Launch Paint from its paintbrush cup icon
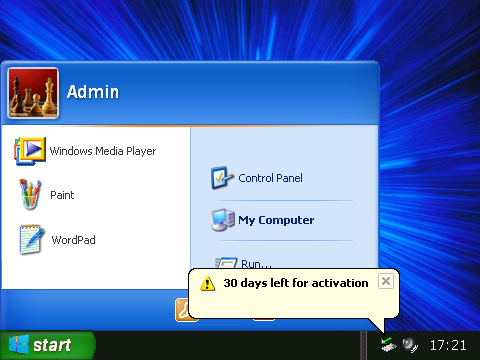480x360 pixels. (30, 195)
